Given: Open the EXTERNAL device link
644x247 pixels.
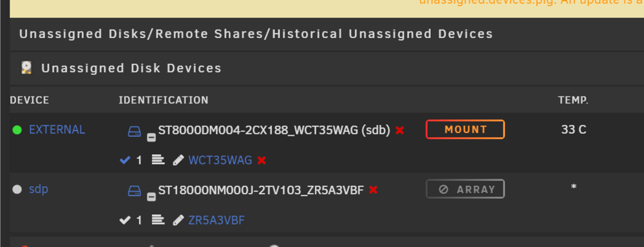Looking at the screenshot, I should coord(57,130).
